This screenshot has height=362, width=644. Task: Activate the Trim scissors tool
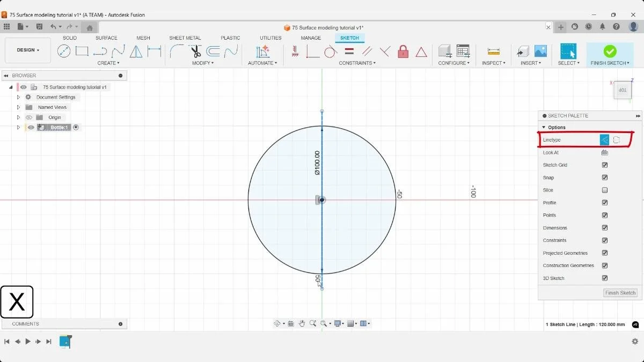195,51
